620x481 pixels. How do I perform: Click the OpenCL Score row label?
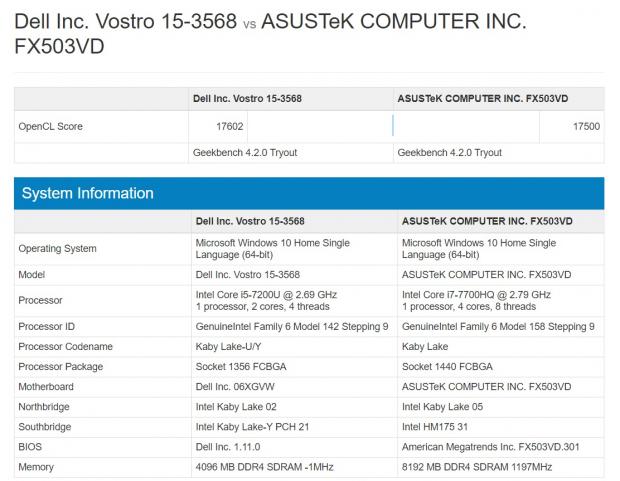(x=51, y=126)
